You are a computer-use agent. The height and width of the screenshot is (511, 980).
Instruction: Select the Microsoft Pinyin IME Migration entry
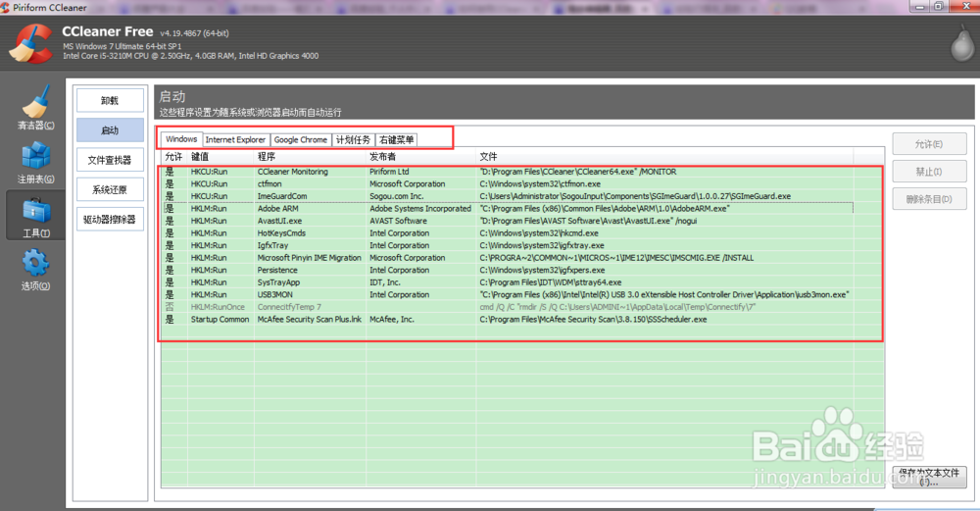point(507,258)
